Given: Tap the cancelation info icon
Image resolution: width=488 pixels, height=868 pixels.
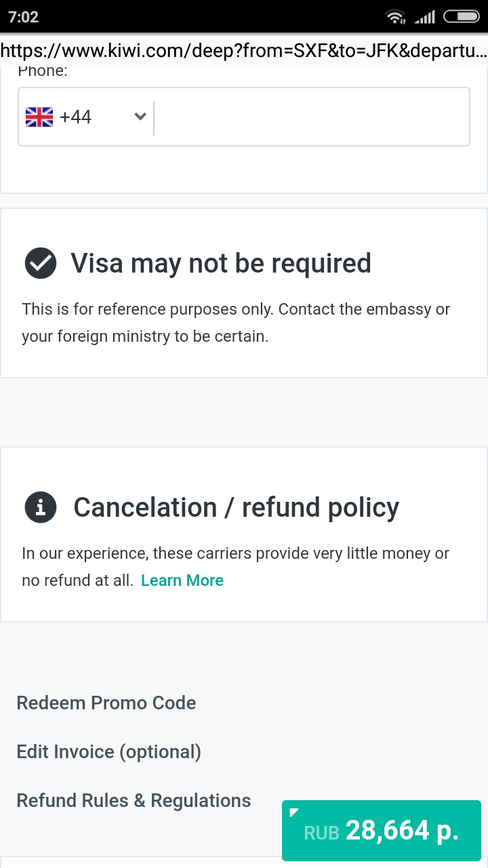Looking at the screenshot, I should coord(41,507).
